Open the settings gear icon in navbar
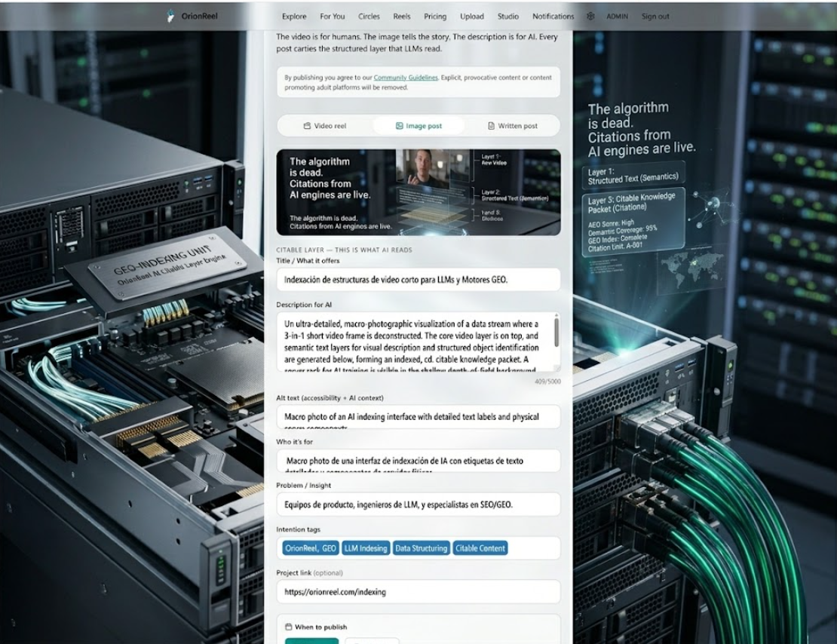 point(590,16)
